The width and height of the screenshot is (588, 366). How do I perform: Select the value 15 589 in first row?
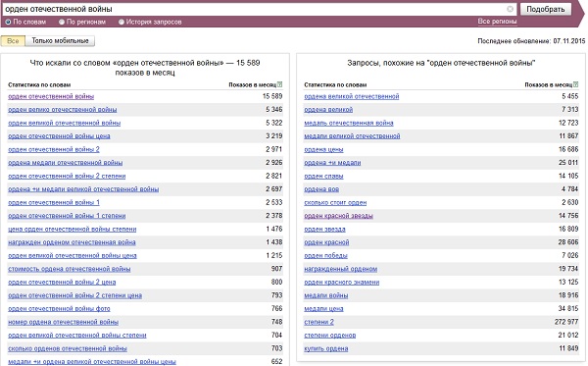click(x=272, y=96)
